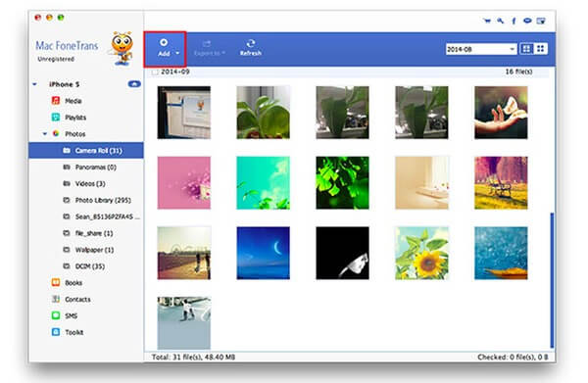This screenshot has width=588, height=383.
Task: Click the greyed-out Export to button
Action: [x=210, y=48]
